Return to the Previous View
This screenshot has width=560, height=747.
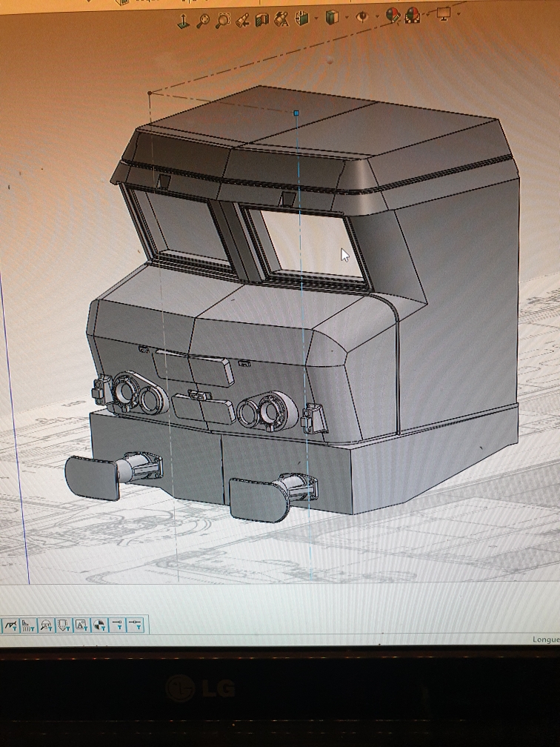pos(243,20)
